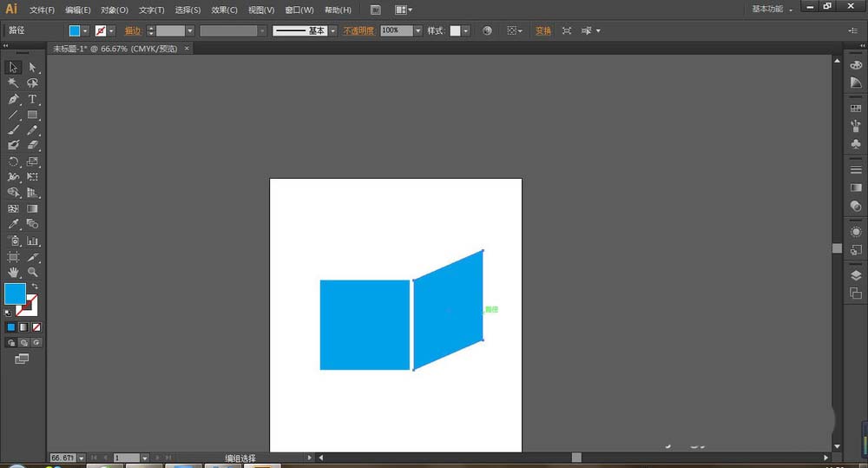Select the Column Graph tool
The height and width of the screenshot is (468, 868).
click(33, 241)
